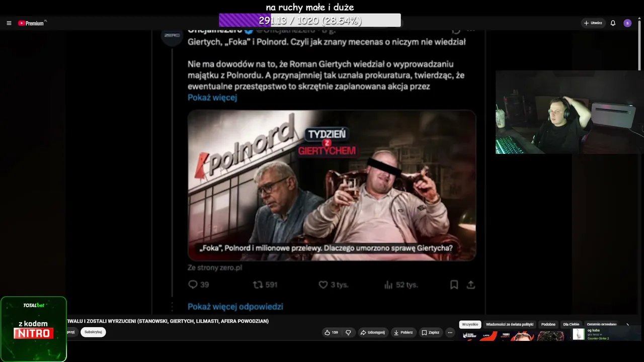Share the tweet via the upload icon

point(471,285)
